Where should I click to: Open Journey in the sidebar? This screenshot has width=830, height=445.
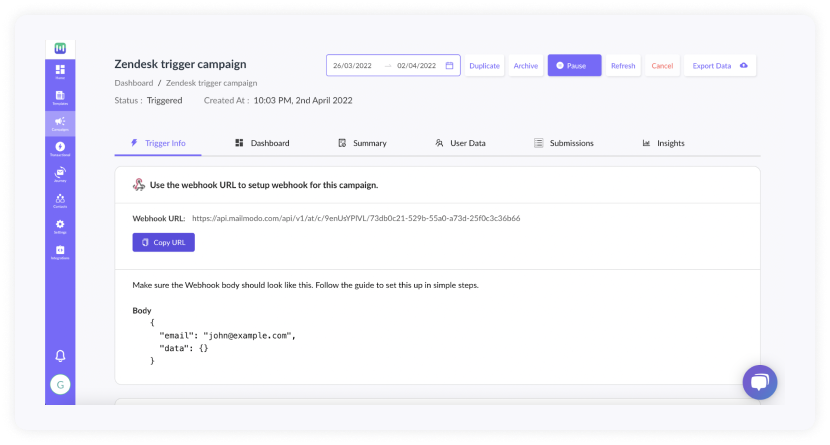[x=60, y=175]
